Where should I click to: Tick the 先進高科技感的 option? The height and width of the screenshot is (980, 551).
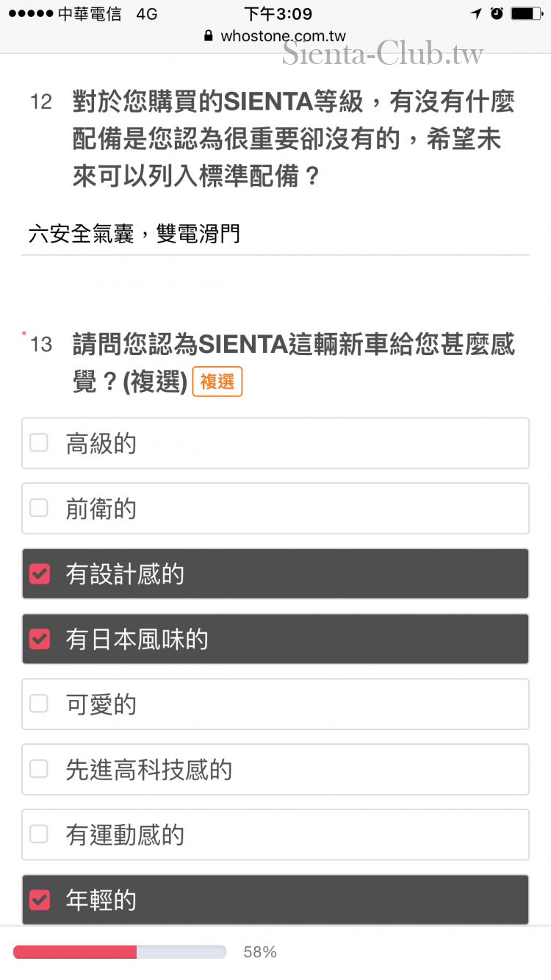[x=39, y=769]
